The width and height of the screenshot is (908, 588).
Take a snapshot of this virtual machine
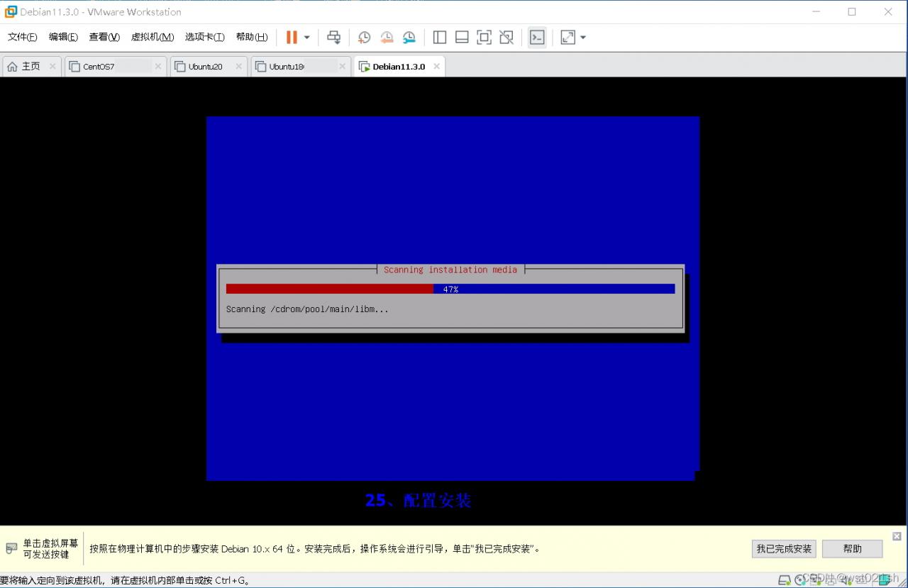pos(364,38)
